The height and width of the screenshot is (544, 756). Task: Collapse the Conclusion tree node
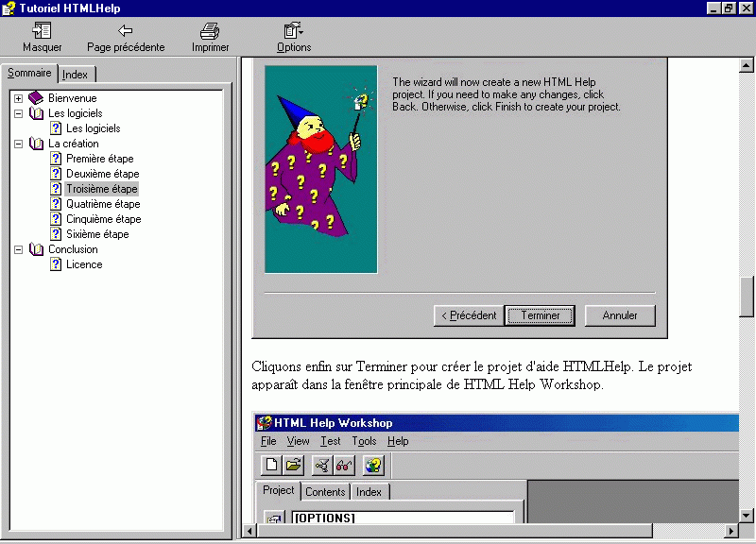(x=18, y=249)
